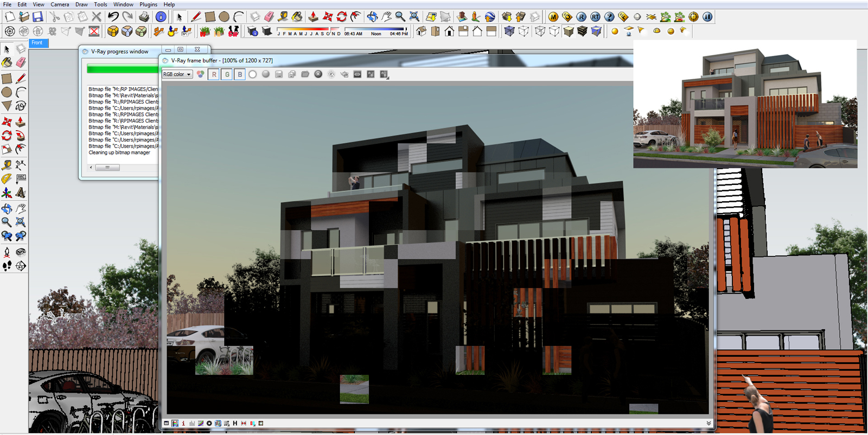This screenshot has height=435, width=868.
Task: Select the Move tool in top toolbar
Action: pyautogui.click(x=328, y=17)
